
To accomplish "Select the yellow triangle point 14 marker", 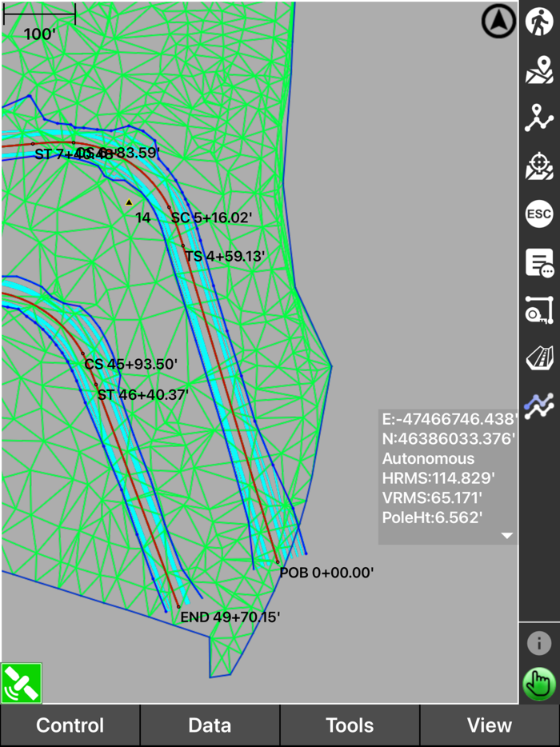I will [129, 202].
